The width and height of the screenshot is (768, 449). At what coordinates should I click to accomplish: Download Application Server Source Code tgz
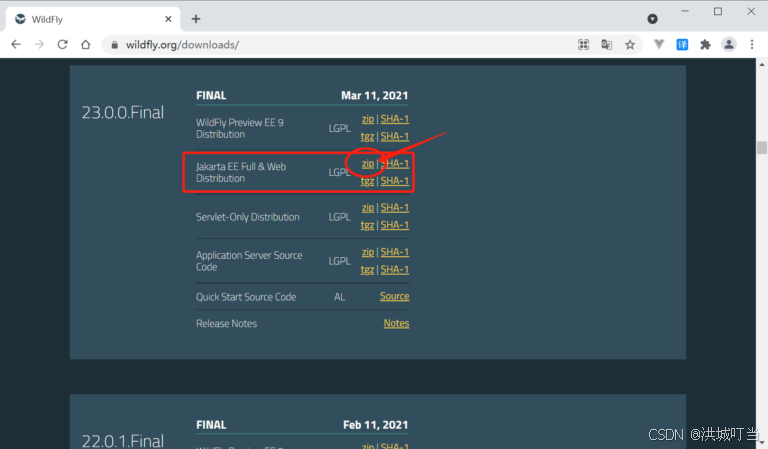pyautogui.click(x=367, y=270)
